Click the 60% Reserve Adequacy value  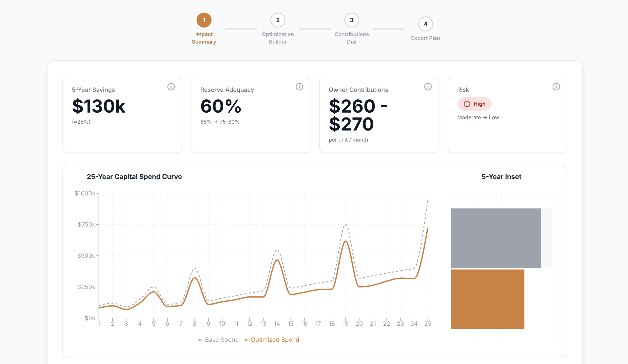tap(221, 106)
